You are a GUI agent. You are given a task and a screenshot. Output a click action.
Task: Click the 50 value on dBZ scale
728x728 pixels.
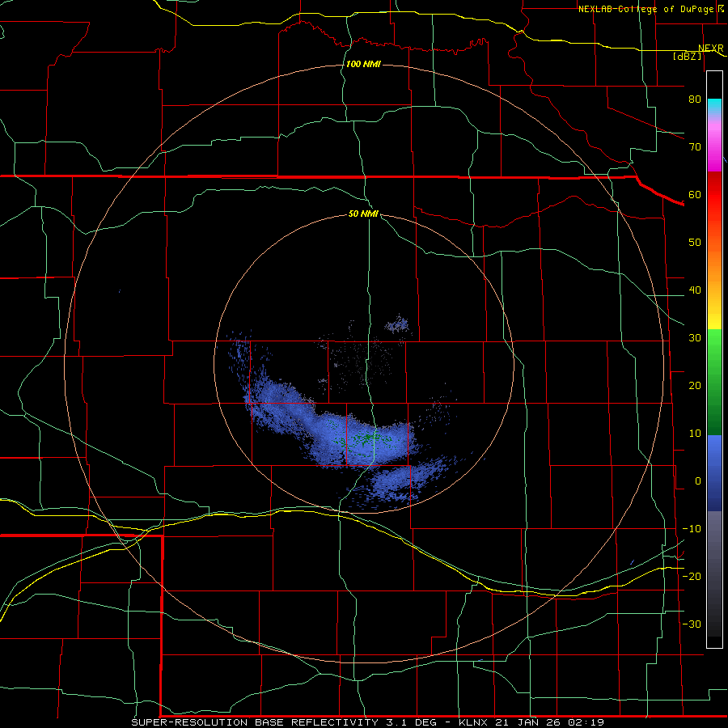695,243
